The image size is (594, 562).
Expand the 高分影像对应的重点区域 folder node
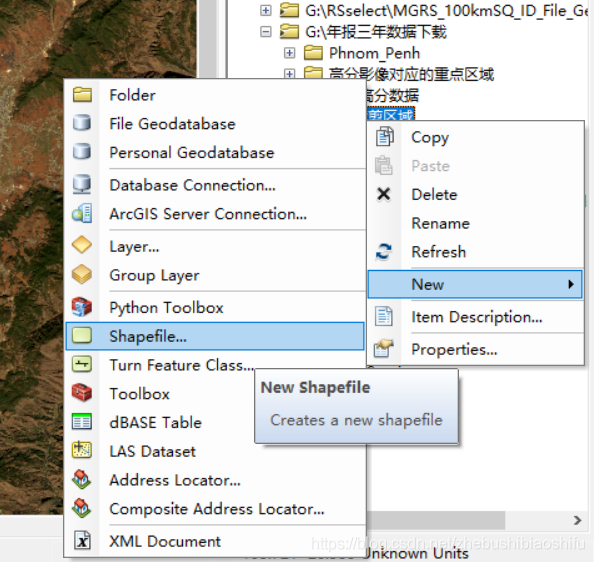(289, 73)
